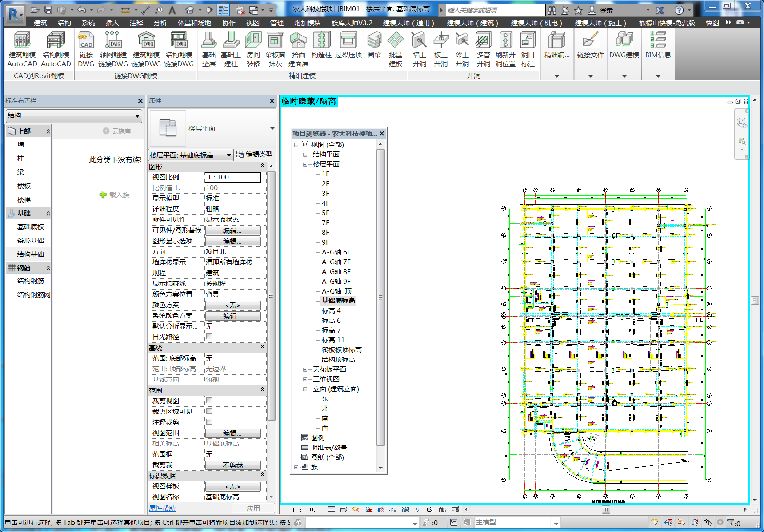The width and height of the screenshot is (764, 532).
Task: Enable the 裁剪视图 checkbox
Action: coord(209,401)
